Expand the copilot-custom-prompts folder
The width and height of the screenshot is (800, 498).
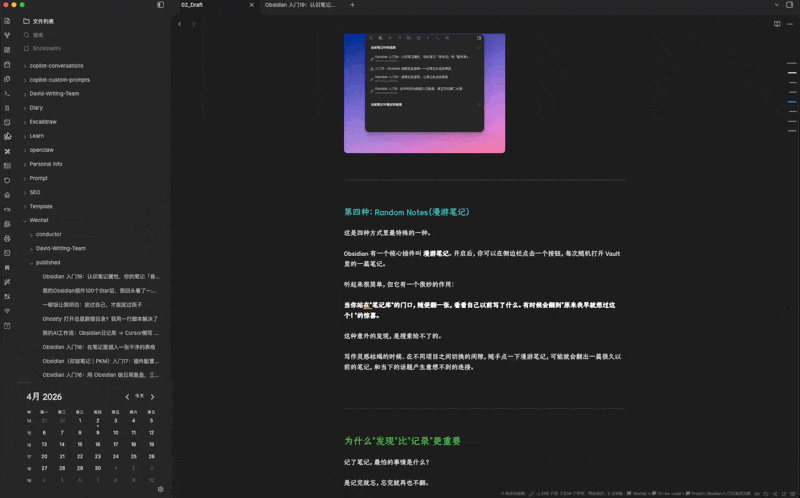(x=59, y=80)
